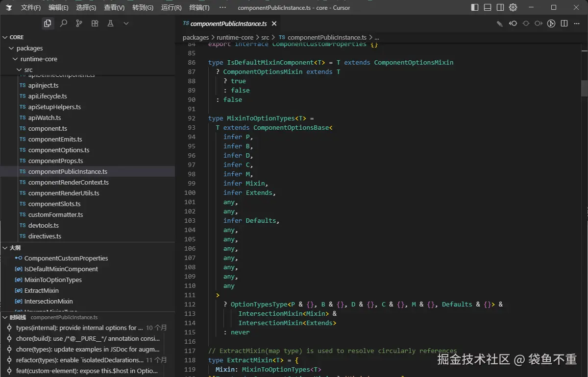Collapse the 大纲 outline section

click(15, 248)
